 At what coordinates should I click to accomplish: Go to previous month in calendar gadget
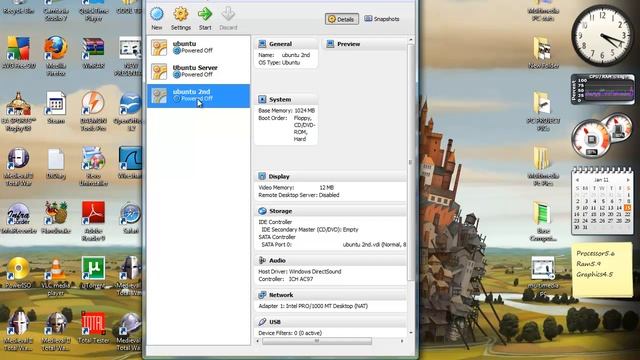tap(577, 180)
